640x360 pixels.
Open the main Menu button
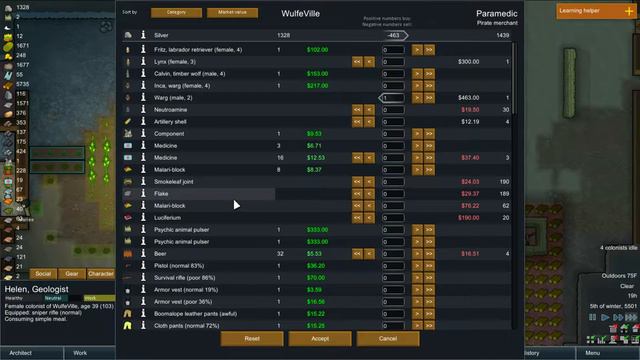point(608,353)
